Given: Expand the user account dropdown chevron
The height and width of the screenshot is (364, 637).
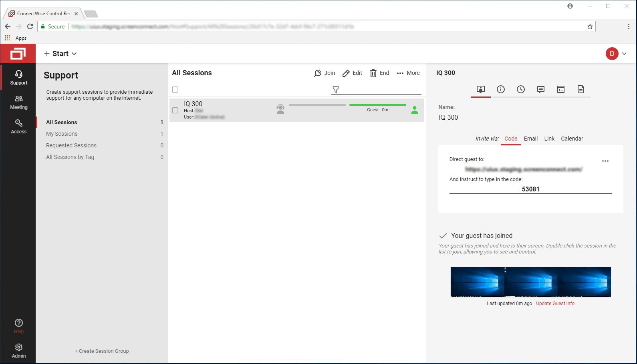Looking at the screenshot, I should pyautogui.click(x=624, y=54).
